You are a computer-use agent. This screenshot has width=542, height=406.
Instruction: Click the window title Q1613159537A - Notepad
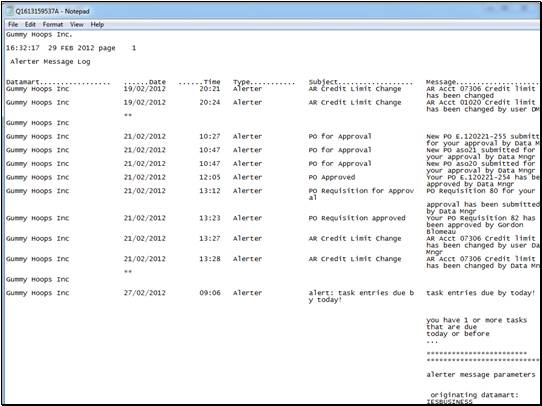click(x=52, y=11)
